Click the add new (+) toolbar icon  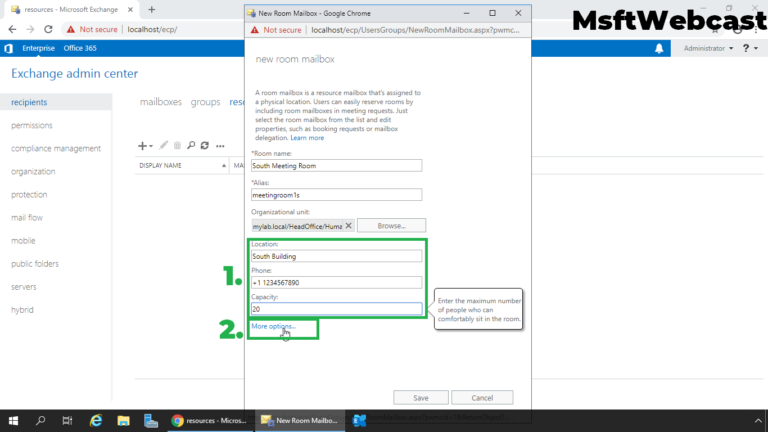pos(142,146)
